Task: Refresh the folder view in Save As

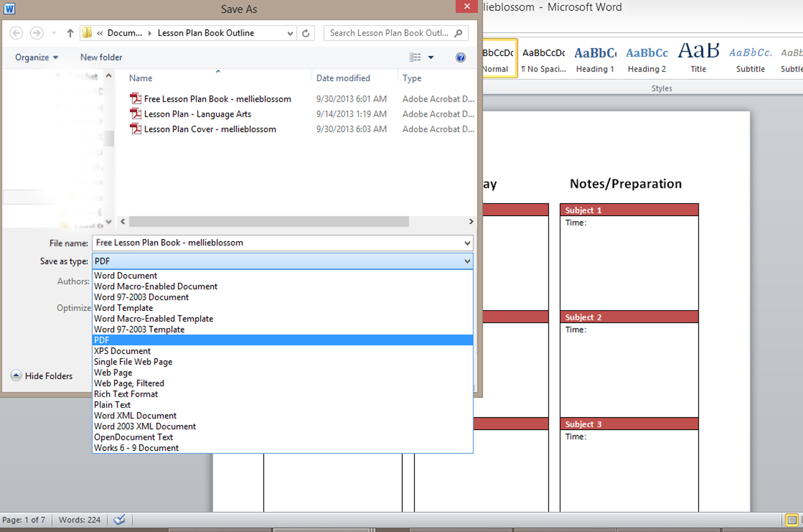Action: [x=306, y=33]
